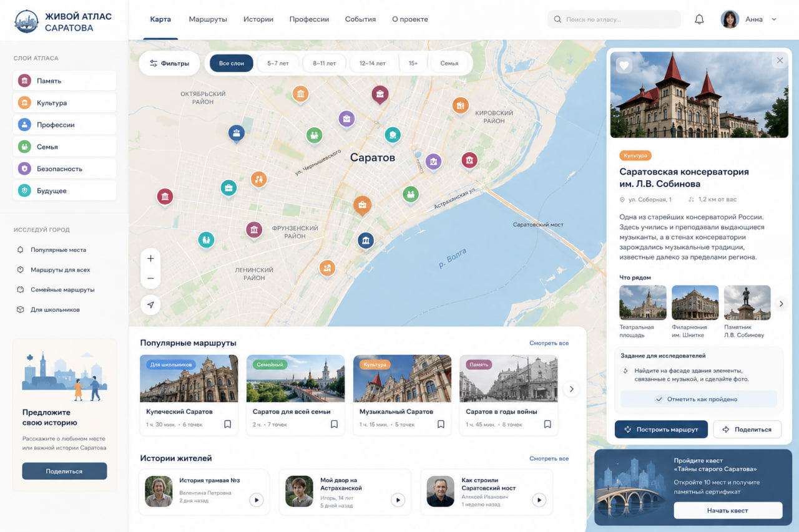Click the blue briefcase pin near Октябрьский район

point(236,132)
